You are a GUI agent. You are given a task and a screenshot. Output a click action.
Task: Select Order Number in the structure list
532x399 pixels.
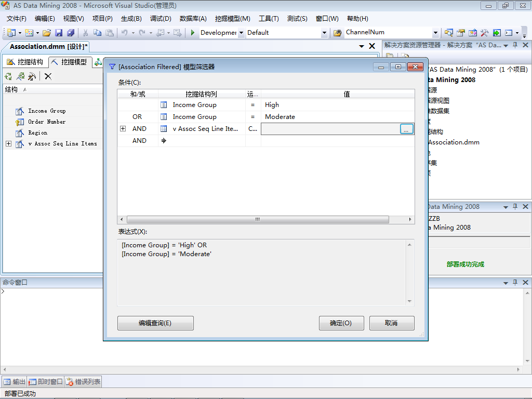[x=47, y=122]
